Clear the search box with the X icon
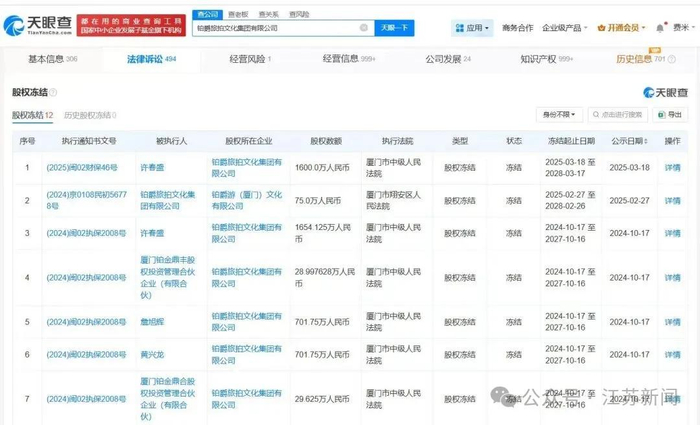 [x=364, y=28]
